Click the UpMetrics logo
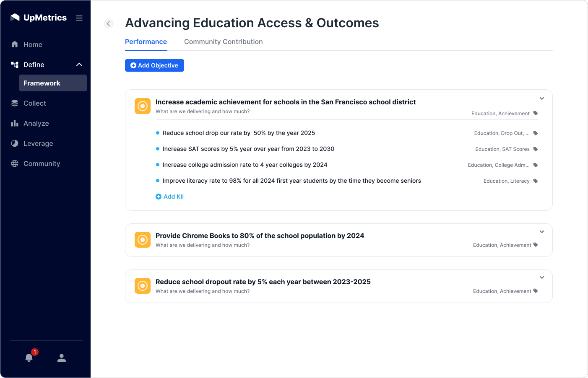 39,18
